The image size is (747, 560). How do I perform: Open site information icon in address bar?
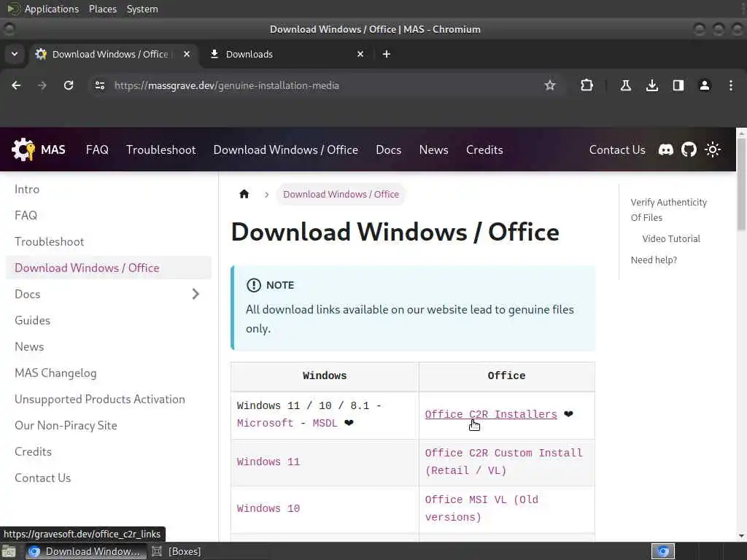pos(99,85)
